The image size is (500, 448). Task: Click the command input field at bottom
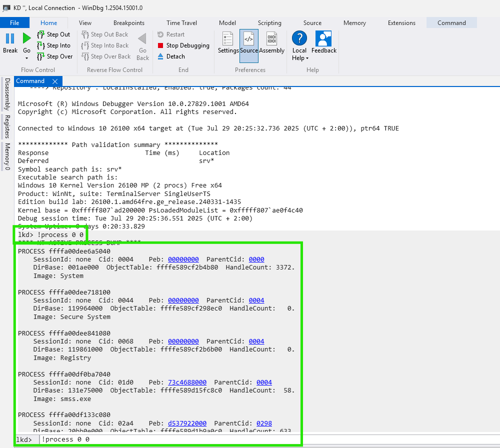pos(269,439)
